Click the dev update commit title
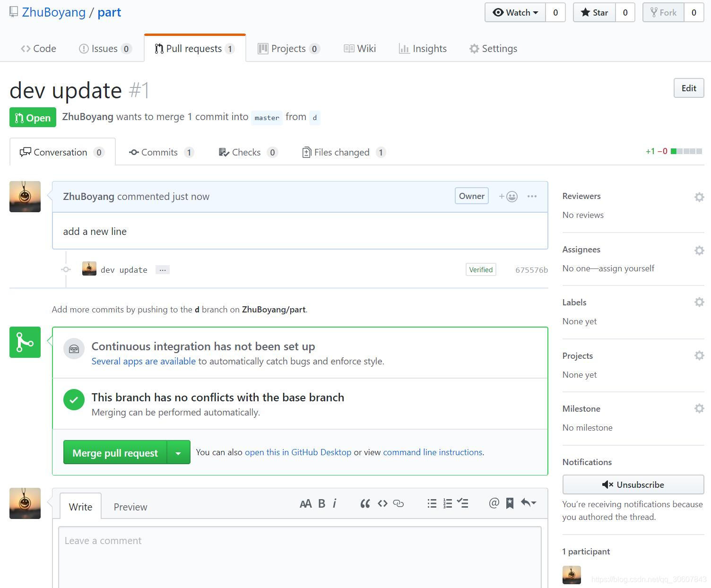 [x=124, y=270]
